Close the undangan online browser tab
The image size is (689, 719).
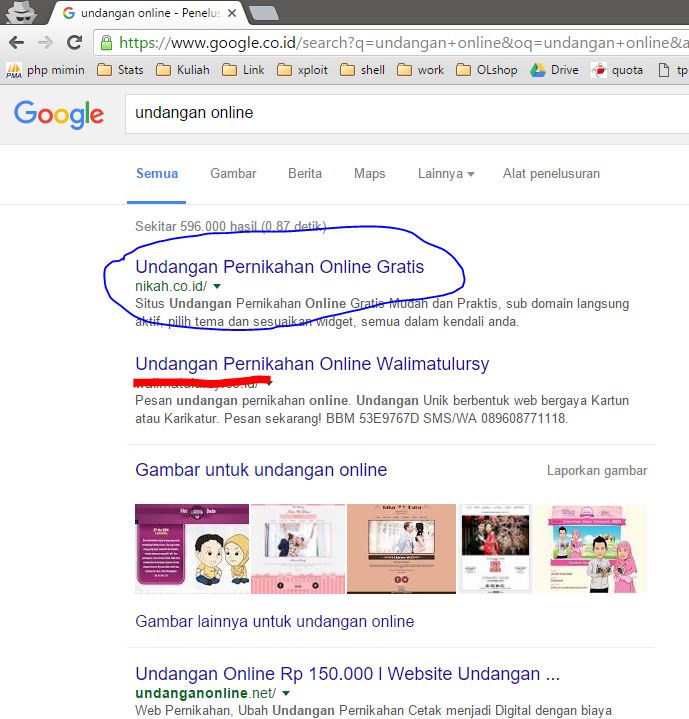click(x=232, y=13)
